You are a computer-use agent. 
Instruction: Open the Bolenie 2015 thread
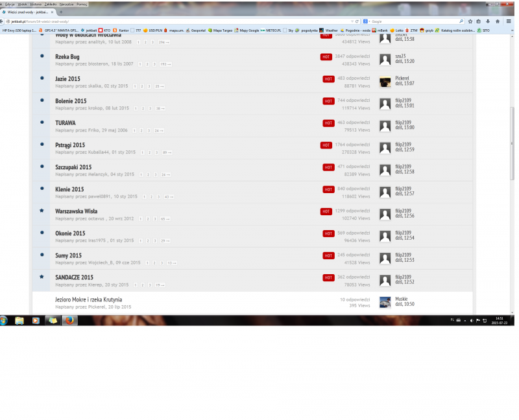tap(71, 101)
